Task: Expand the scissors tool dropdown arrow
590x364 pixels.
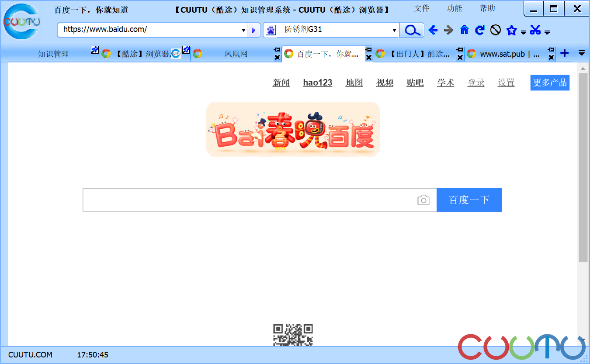Action: 547,32
